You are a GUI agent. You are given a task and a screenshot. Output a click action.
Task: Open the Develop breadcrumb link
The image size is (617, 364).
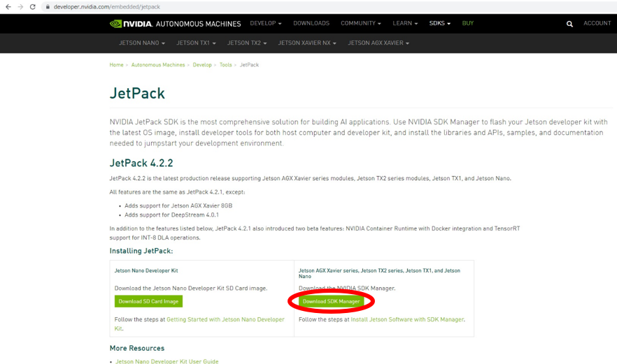pos(202,65)
